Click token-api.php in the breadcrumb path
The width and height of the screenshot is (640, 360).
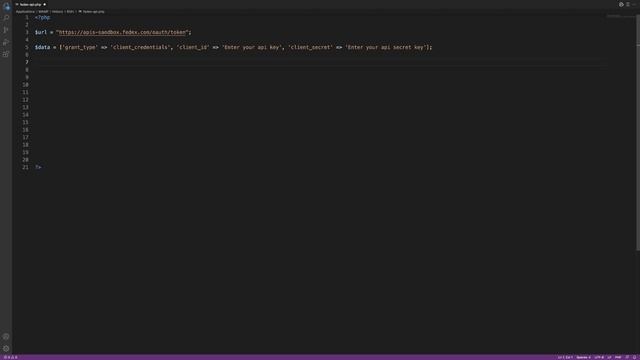click(x=93, y=12)
